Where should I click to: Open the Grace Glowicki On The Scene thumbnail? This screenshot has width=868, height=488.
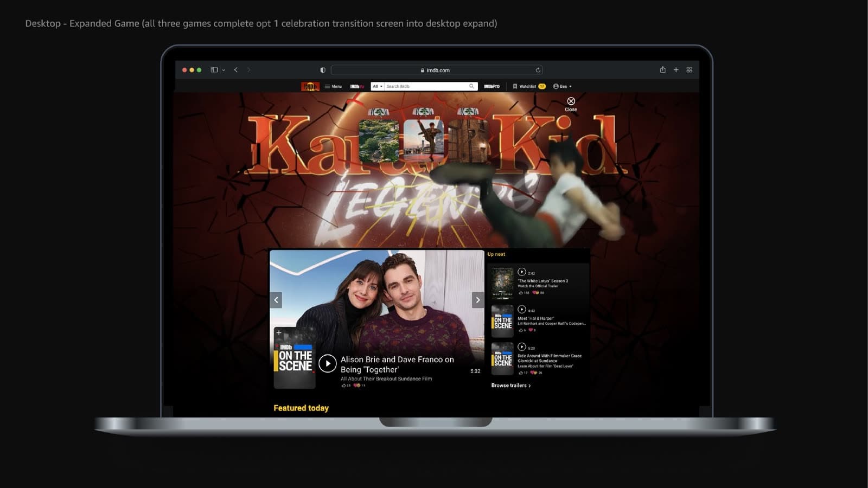(x=502, y=358)
